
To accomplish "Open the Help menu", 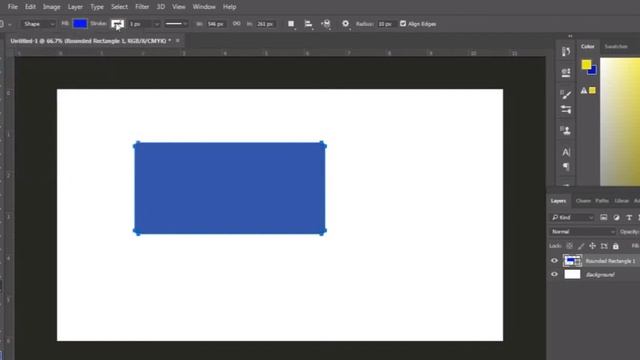I will pyautogui.click(x=229, y=7).
